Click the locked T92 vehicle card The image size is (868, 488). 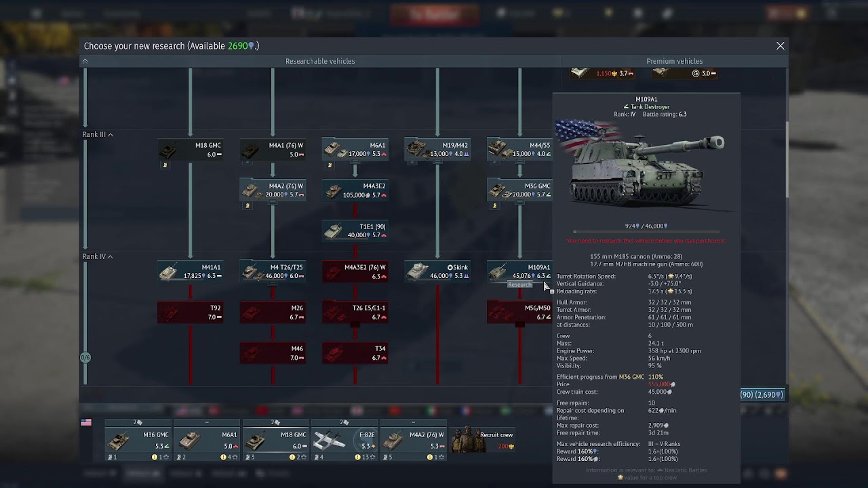tap(190, 312)
